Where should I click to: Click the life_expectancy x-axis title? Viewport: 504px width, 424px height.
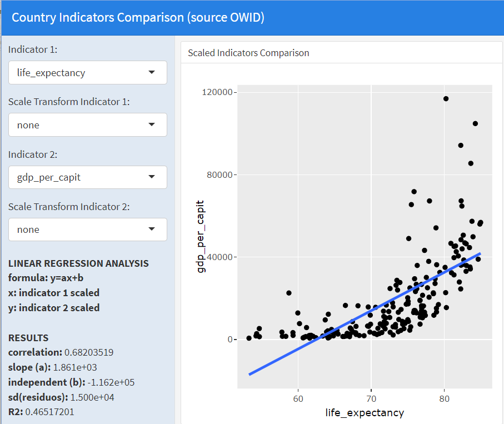click(365, 412)
